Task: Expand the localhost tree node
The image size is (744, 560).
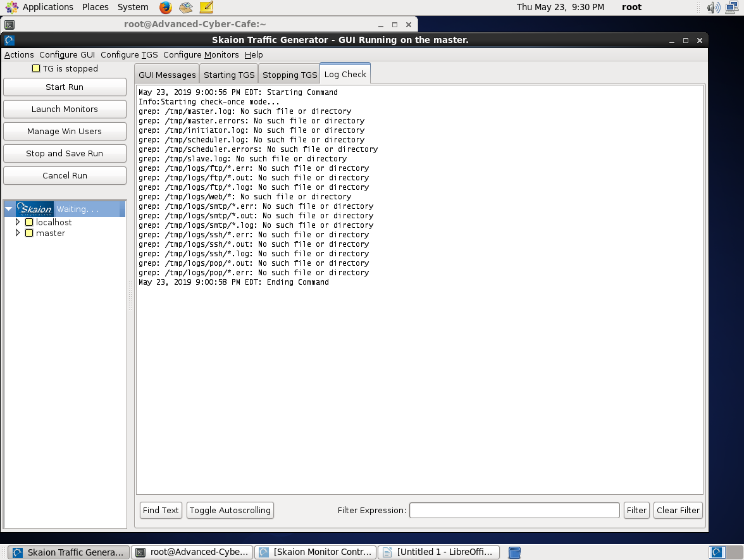Action: [x=18, y=222]
